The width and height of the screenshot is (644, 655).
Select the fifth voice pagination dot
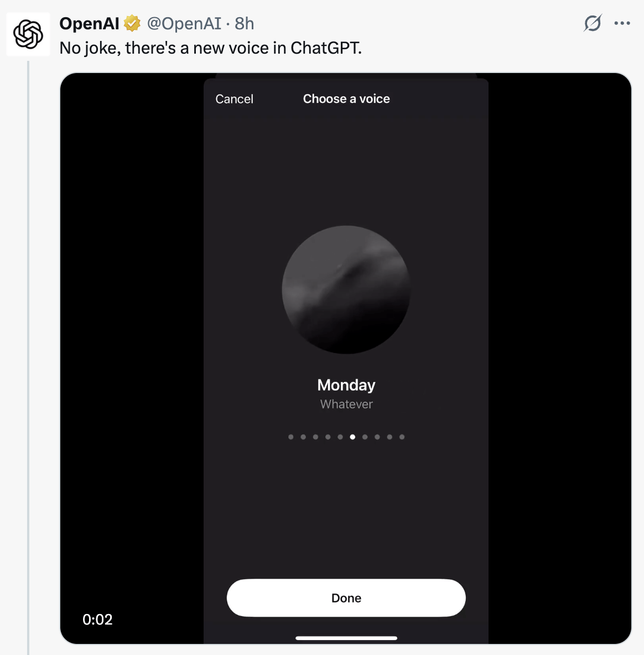point(340,437)
